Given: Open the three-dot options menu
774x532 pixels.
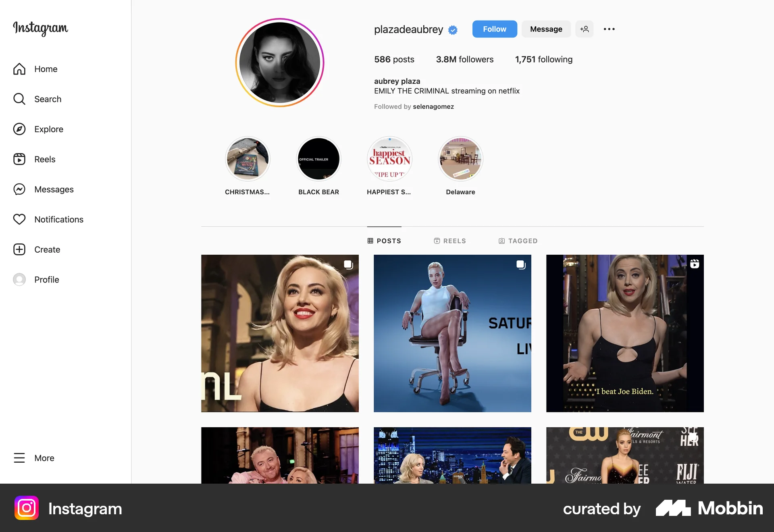Looking at the screenshot, I should click(609, 29).
